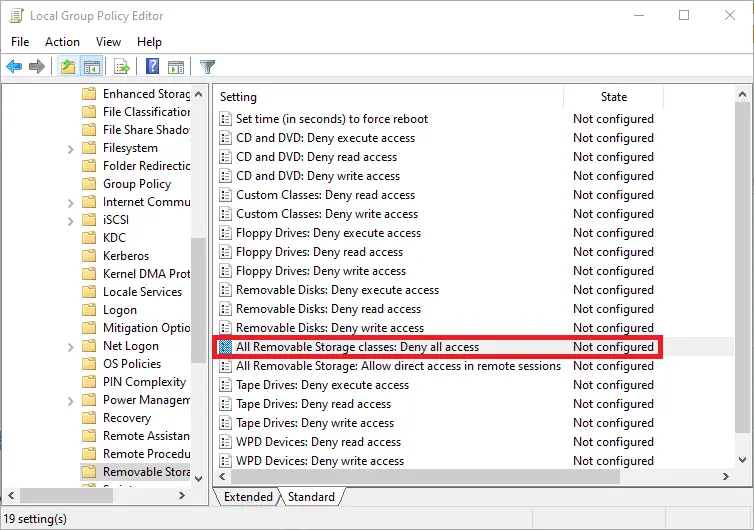Expand the Filesystem tree node
Image resolution: width=754 pixels, height=530 pixels.
pyautogui.click(x=71, y=149)
